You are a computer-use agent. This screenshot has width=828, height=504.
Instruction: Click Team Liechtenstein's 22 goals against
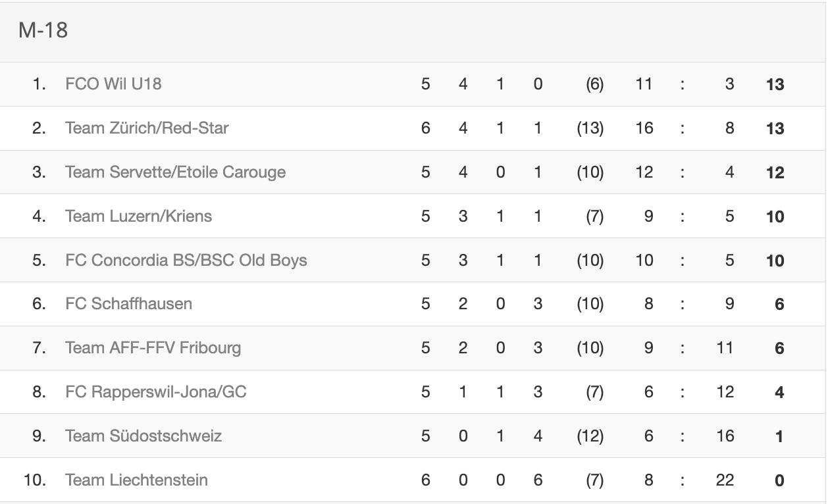point(725,480)
